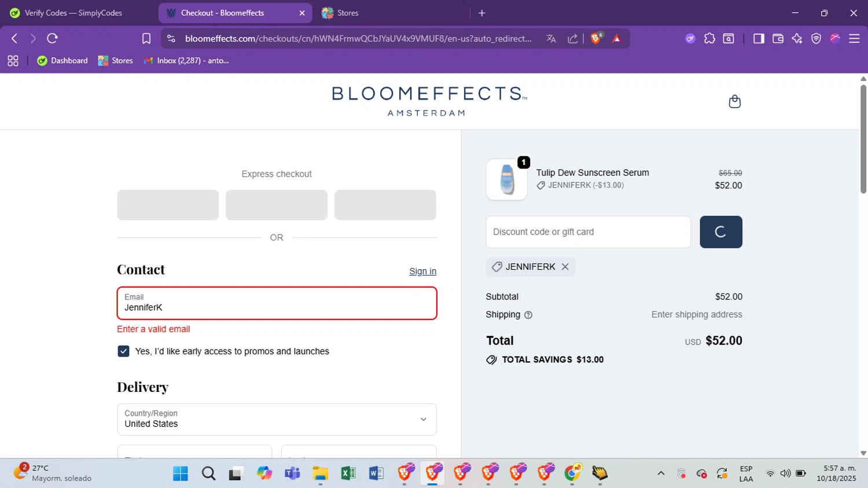Open the clock and date panel
Viewport: 868px width, 488px height.
tap(836, 474)
